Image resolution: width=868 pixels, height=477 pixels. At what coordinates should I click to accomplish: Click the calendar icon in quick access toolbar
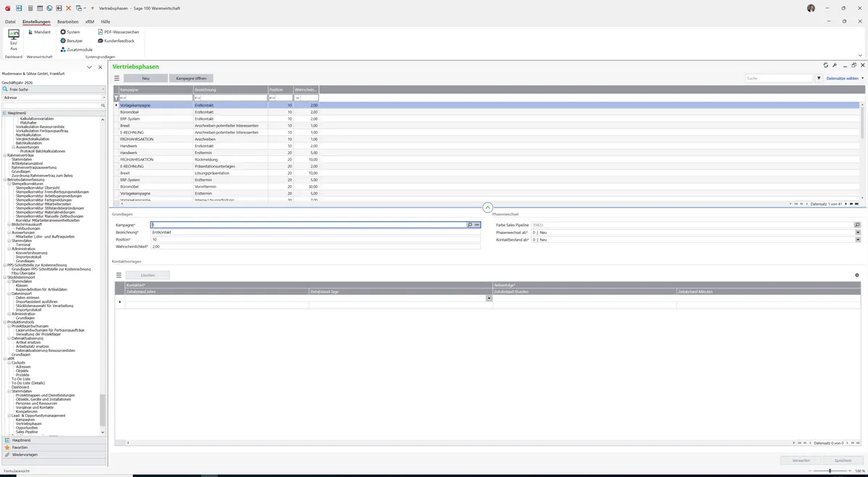(x=40, y=8)
